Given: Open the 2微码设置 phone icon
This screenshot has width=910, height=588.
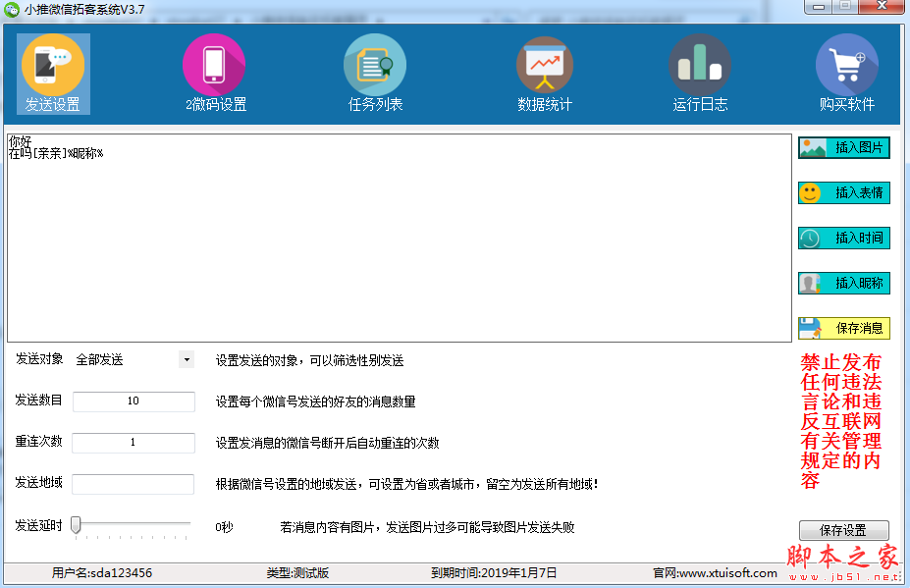Looking at the screenshot, I should point(214,74).
